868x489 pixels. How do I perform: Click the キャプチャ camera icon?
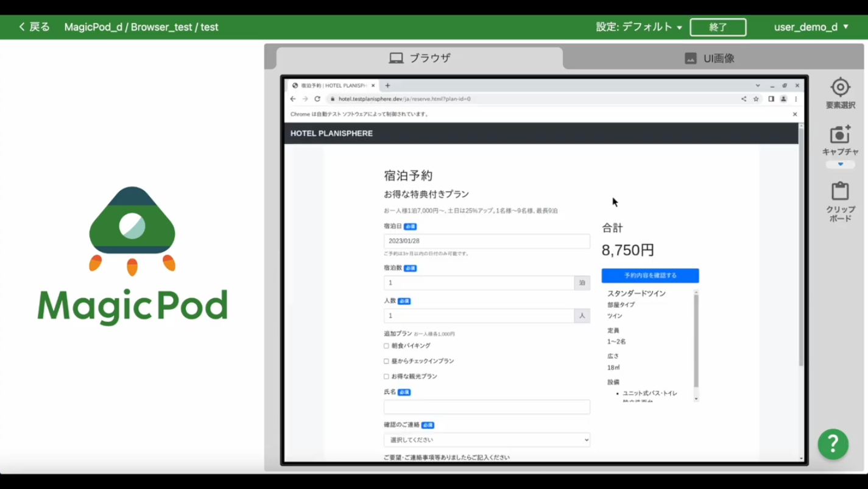pyautogui.click(x=840, y=135)
